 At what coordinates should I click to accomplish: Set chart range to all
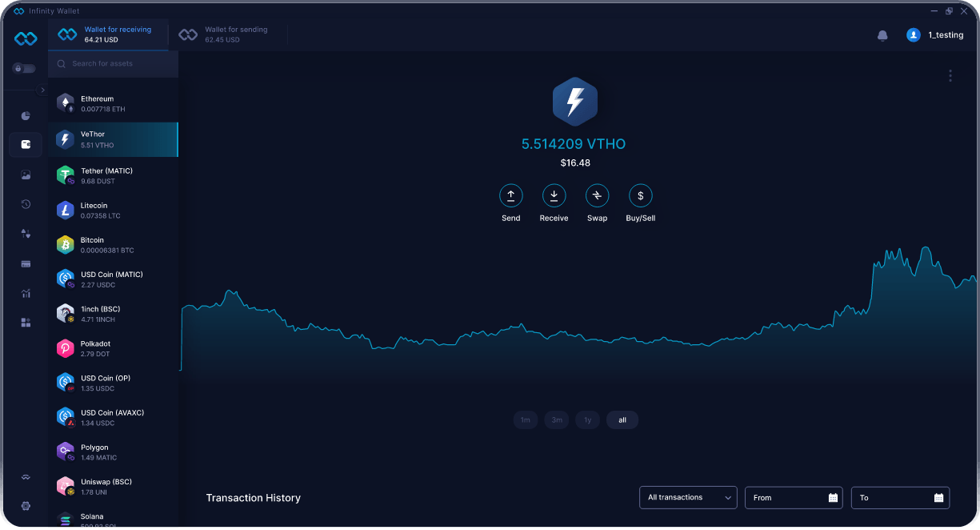coord(622,420)
